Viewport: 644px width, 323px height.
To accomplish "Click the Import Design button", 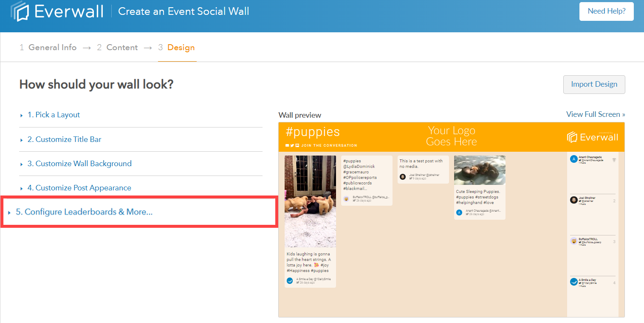I will (x=594, y=84).
